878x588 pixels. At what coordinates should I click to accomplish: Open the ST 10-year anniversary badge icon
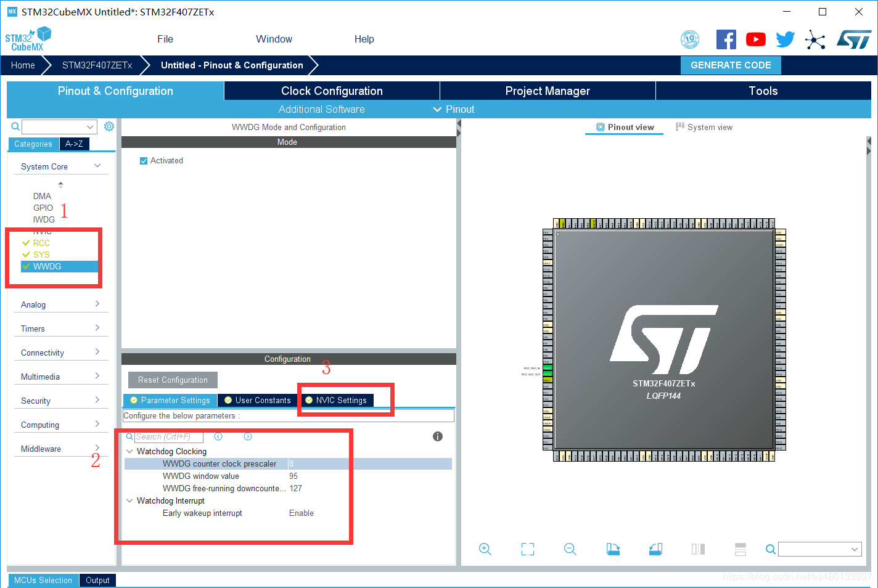pyautogui.click(x=690, y=39)
